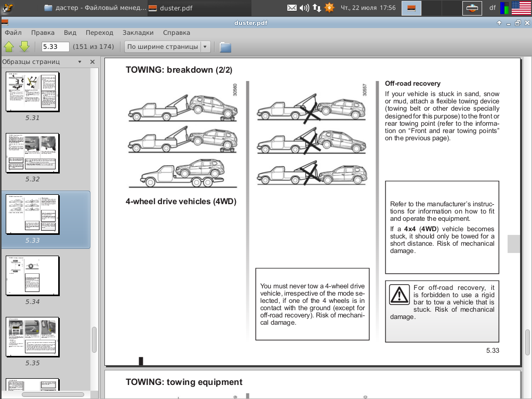Go to next page with down arrow

click(24, 46)
